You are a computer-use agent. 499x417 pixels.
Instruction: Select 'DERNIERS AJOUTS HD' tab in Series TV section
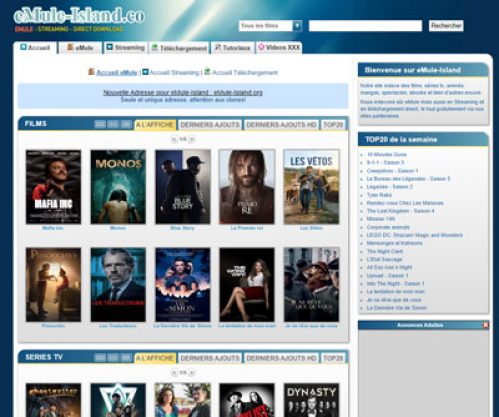point(281,358)
